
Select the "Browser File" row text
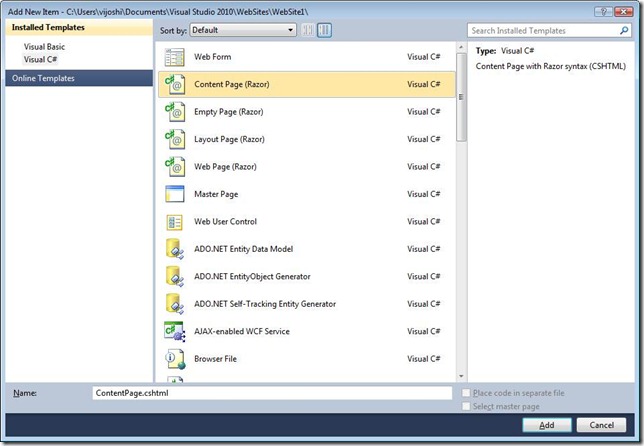coord(215,359)
